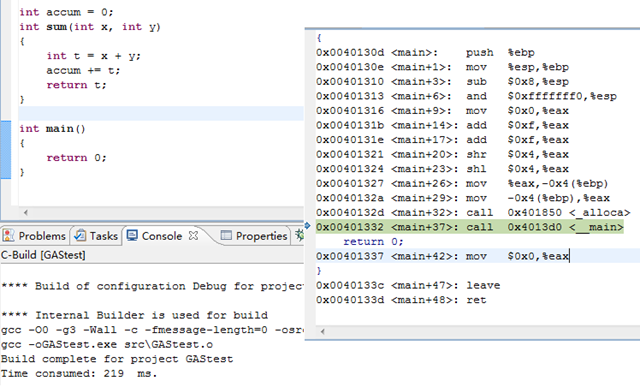Click the 'ret' instruction at main+48
The width and height of the screenshot is (640, 387).
401,300
